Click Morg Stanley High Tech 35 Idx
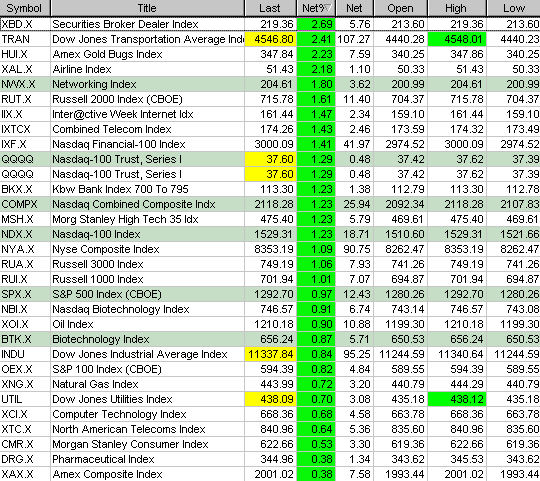The width and height of the screenshot is (540, 481). coord(125,219)
